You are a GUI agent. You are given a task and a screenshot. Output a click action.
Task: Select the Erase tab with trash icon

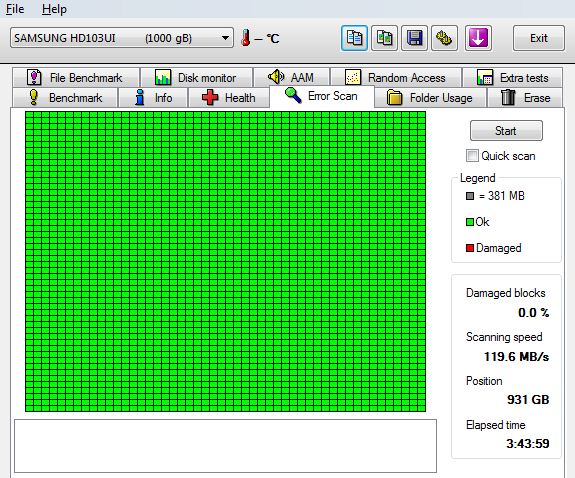[x=525, y=98]
